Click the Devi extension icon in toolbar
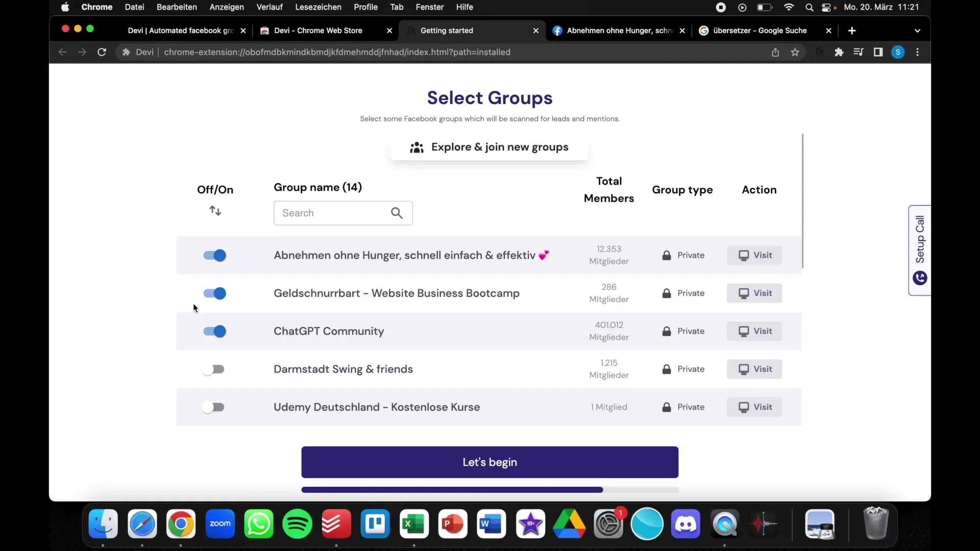 (x=820, y=53)
